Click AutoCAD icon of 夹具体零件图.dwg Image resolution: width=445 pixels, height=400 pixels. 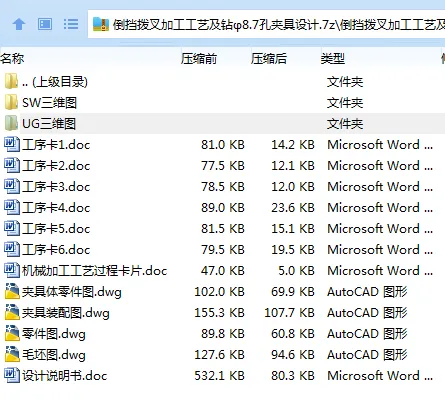pyautogui.click(x=12, y=291)
